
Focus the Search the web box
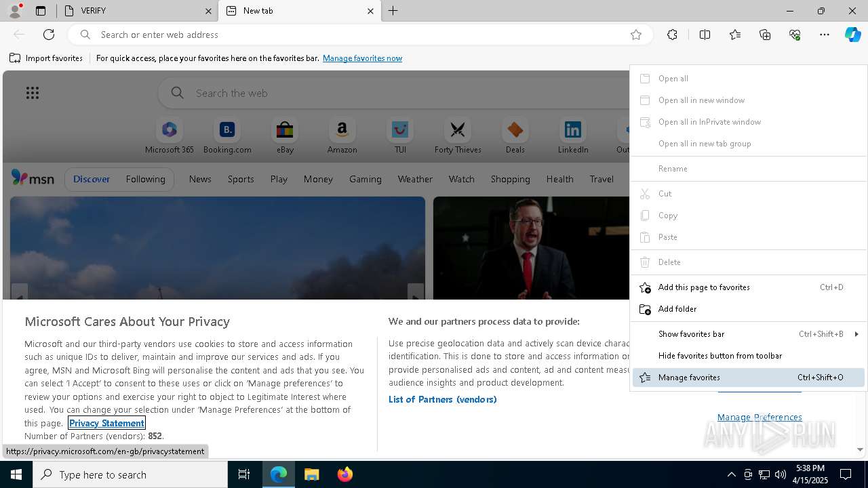pyautogui.click(x=393, y=93)
